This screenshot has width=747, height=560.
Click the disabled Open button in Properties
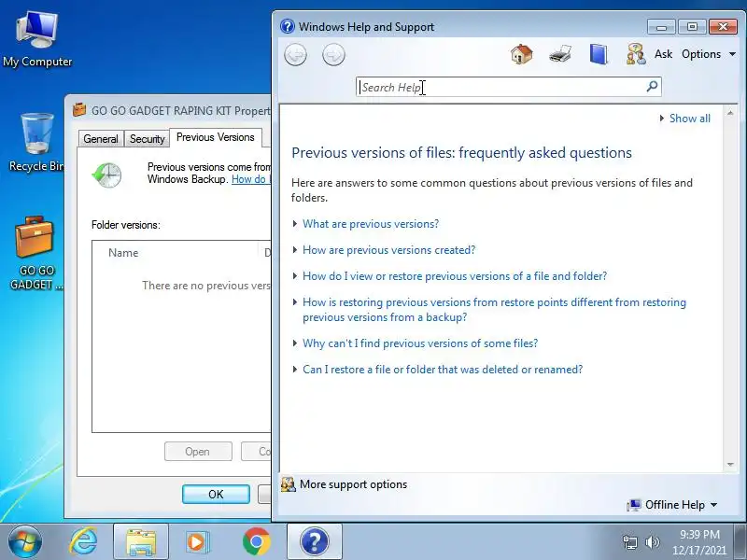pyautogui.click(x=198, y=452)
